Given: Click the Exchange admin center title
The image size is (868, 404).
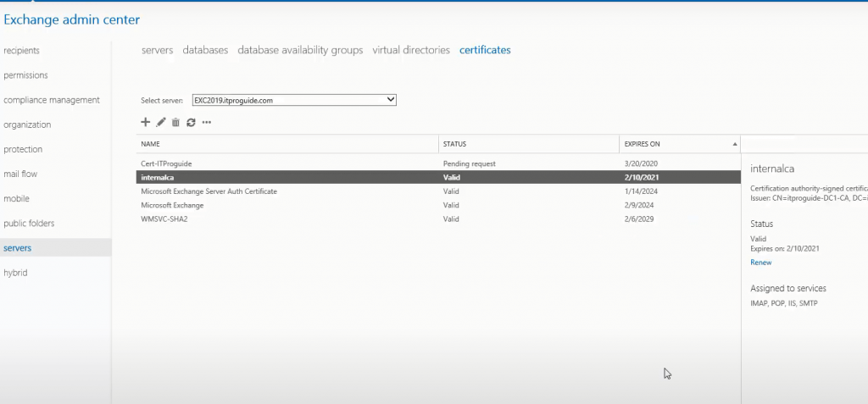Looking at the screenshot, I should pos(71,20).
